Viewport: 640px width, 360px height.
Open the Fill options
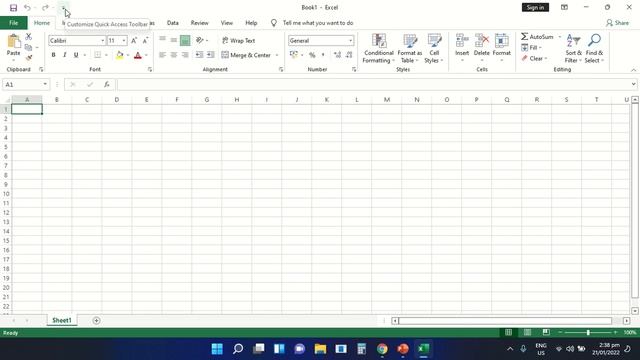pos(531,48)
